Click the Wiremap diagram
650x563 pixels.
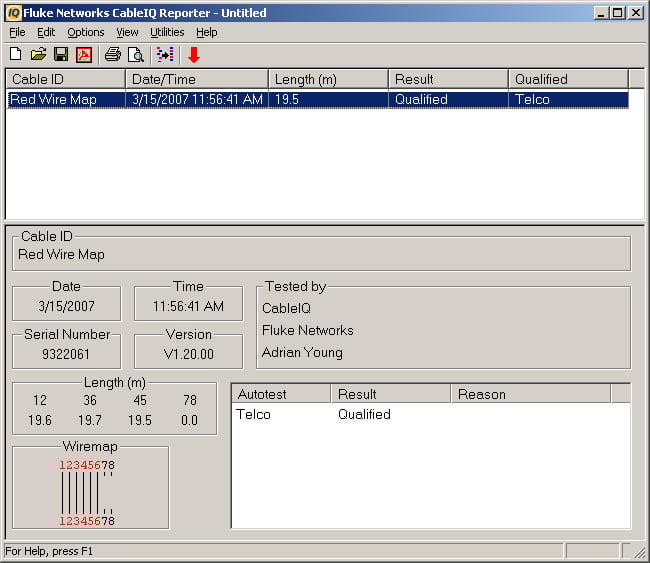tap(87, 493)
